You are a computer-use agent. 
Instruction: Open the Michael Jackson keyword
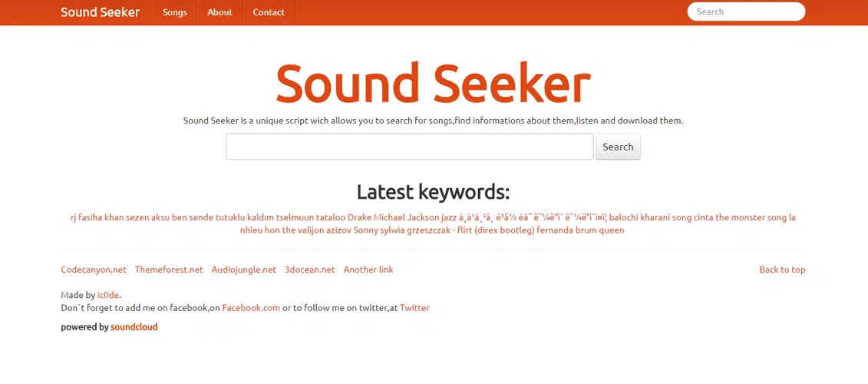pyautogui.click(x=406, y=217)
